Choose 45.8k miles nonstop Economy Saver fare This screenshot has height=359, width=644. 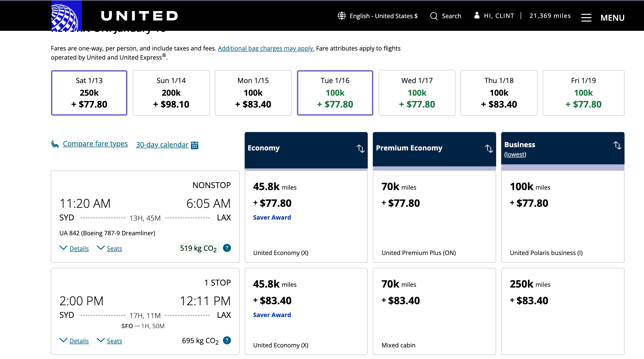306,217
